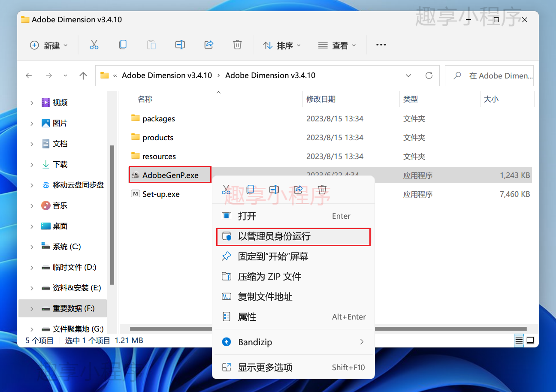Viewport: 556px width, 392px height.
Task: Select the products folder name
Action: (x=158, y=138)
